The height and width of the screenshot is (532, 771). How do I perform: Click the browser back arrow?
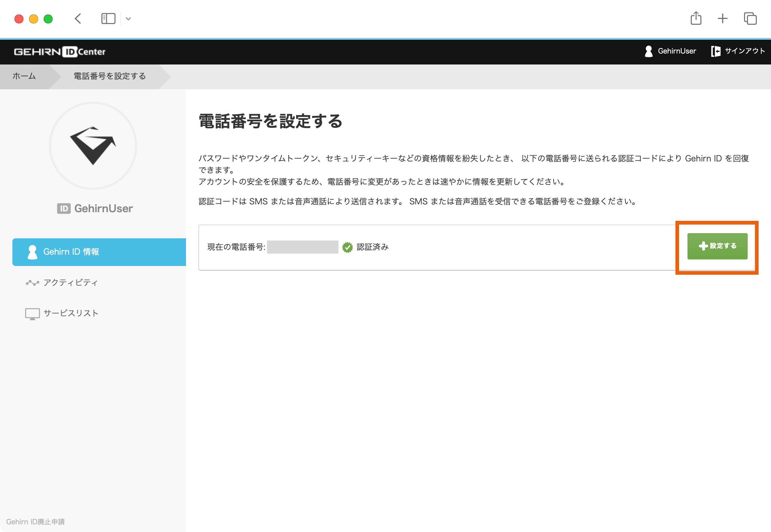point(78,19)
